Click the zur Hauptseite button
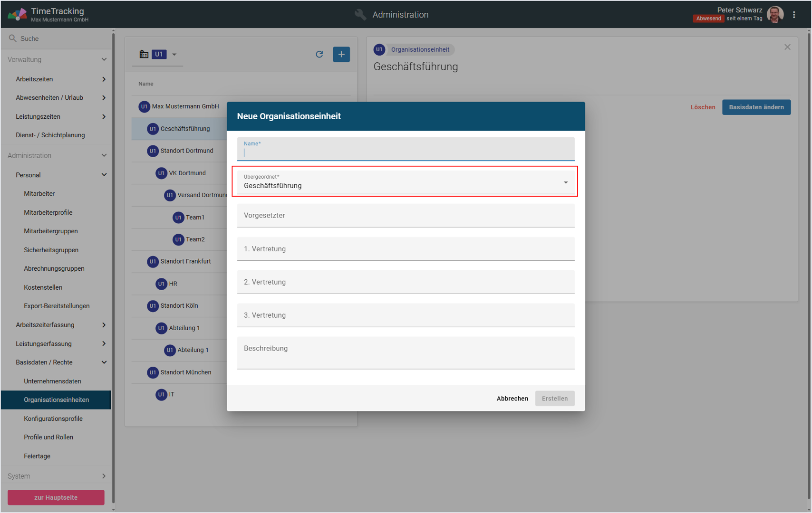 click(x=56, y=497)
